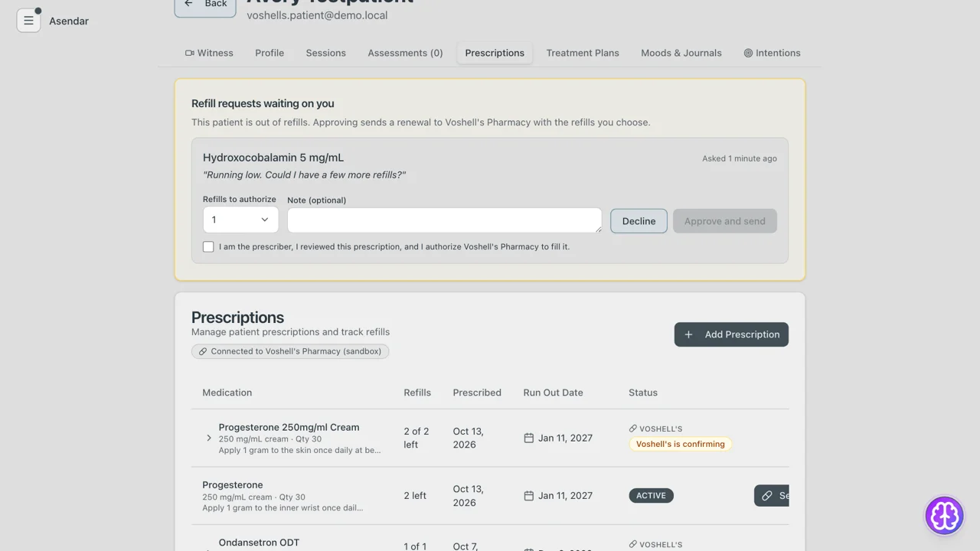Click the Ondansetron ODT medication name
Image resolution: width=980 pixels, height=551 pixels.
point(259,543)
